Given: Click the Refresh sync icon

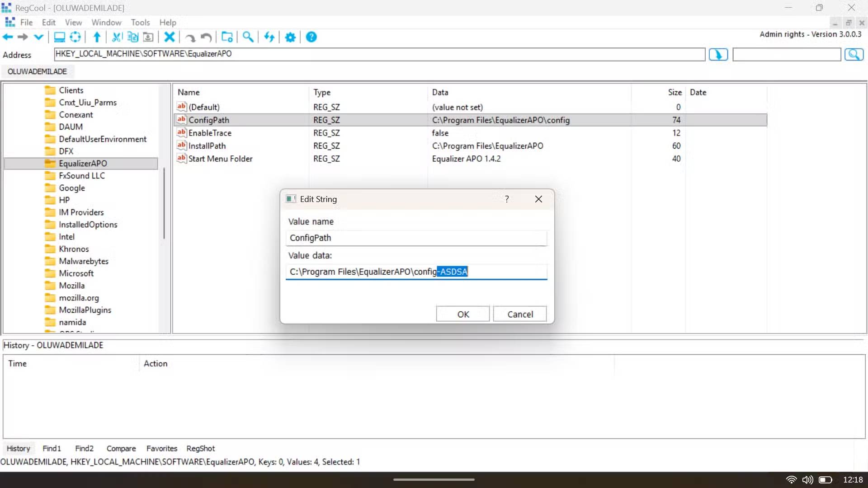Looking at the screenshot, I should [x=269, y=37].
